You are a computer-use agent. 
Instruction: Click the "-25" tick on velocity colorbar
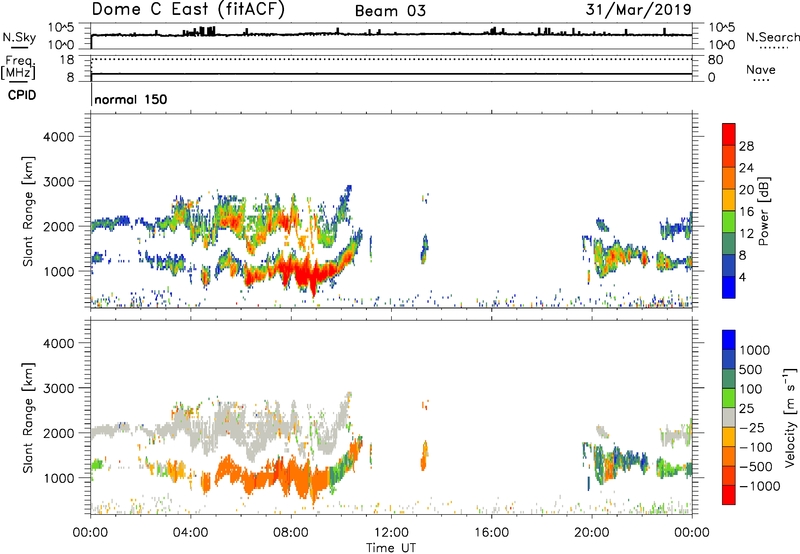point(752,427)
